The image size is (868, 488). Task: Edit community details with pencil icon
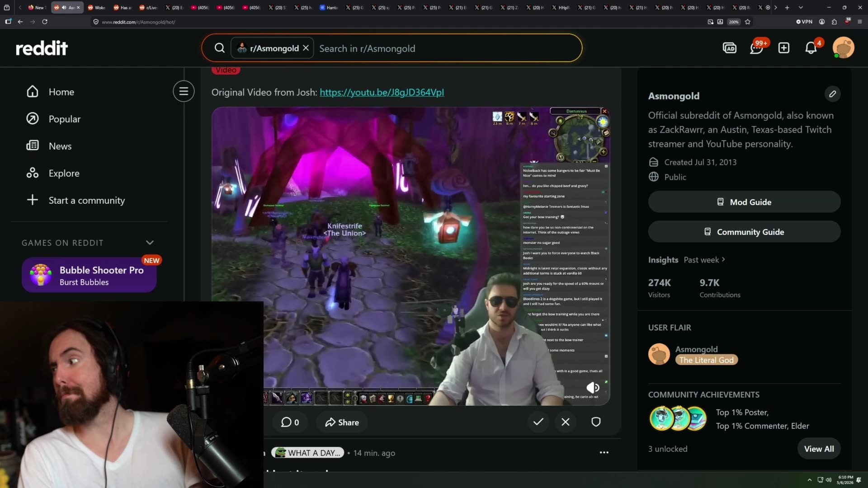(x=832, y=94)
